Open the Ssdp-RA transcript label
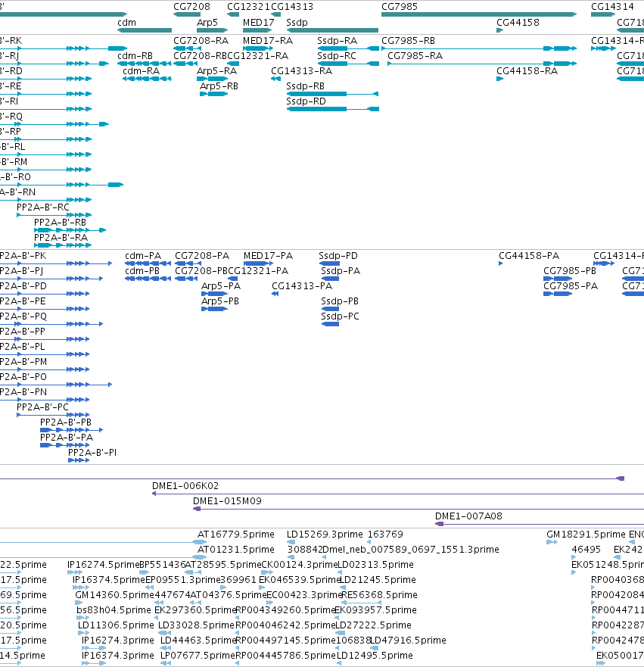Screen dimensions: 644x667 pyautogui.click(x=337, y=41)
